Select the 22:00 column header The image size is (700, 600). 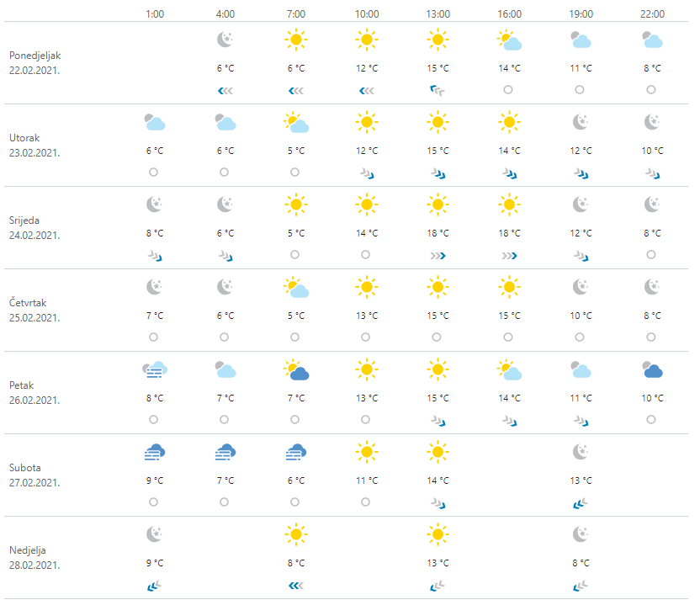click(651, 14)
